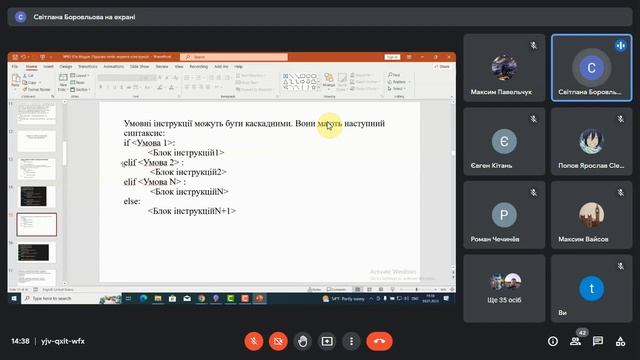Open the Transitions ribbon tab
The image size is (640, 360).
[88, 66]
